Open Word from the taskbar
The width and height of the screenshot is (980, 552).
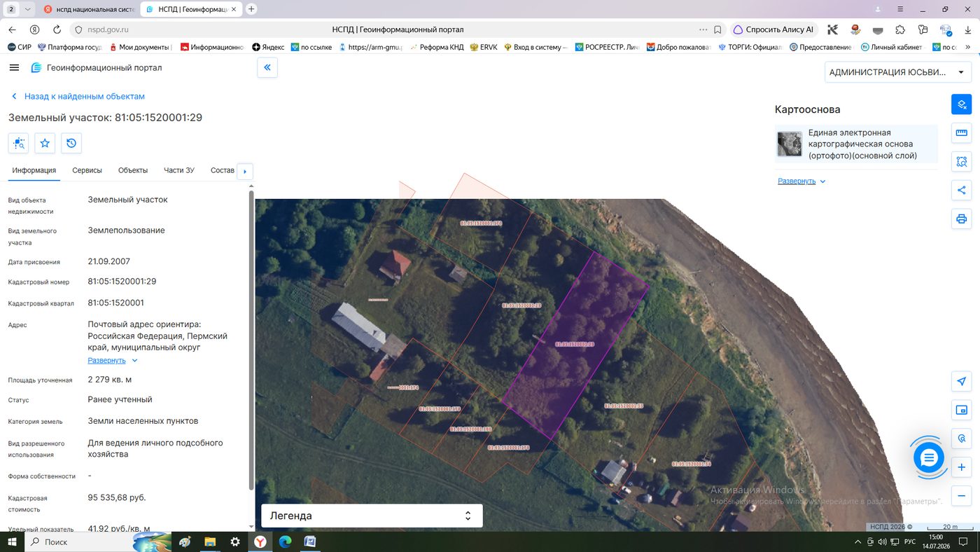coord(310,541)
